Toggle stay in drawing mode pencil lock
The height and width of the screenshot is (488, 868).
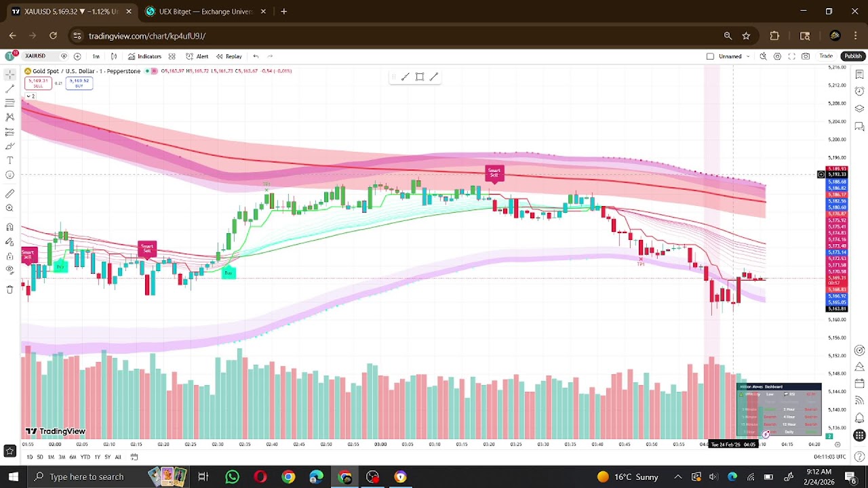[9, 241]
